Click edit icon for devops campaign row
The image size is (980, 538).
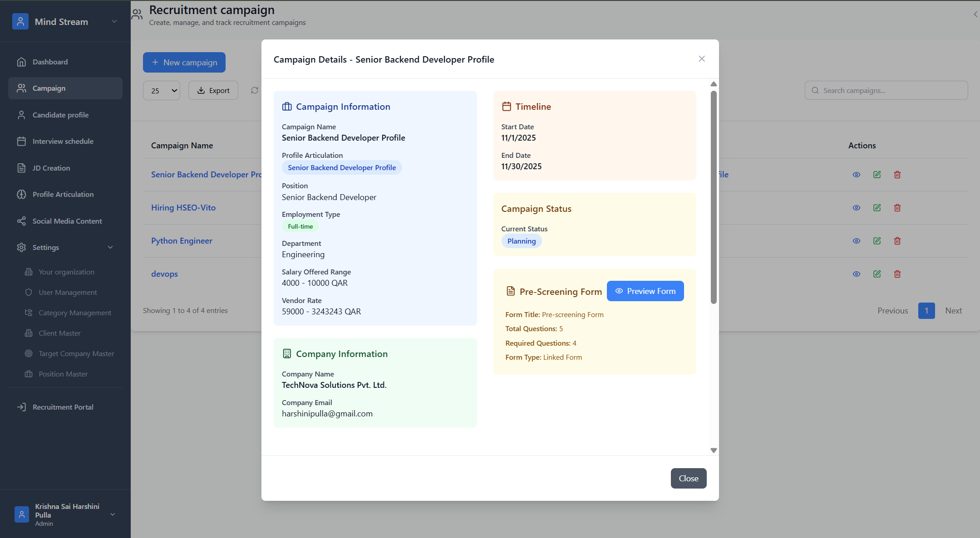pos(877,274)
